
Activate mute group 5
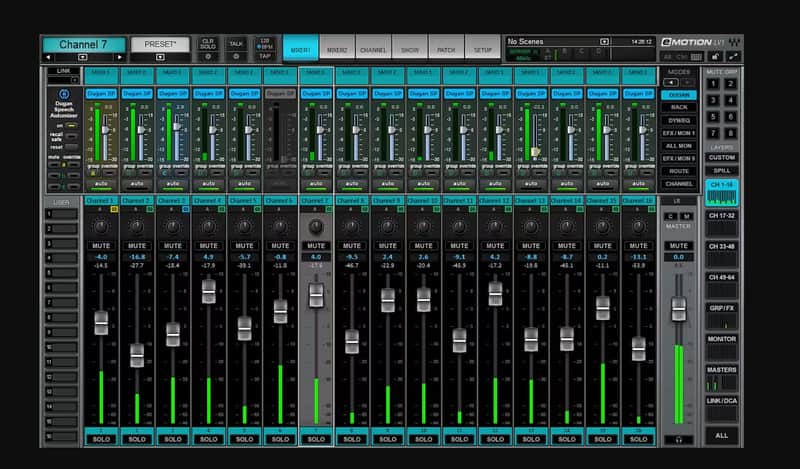[x=713, y=117]
